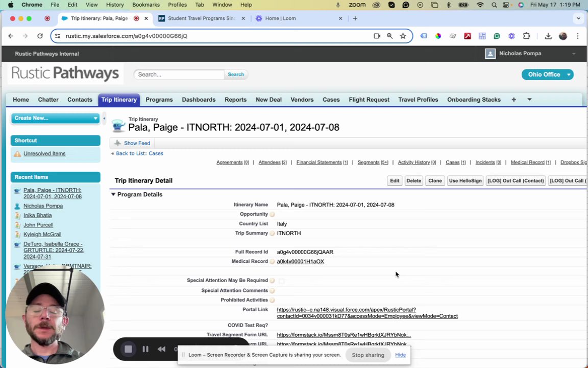Screen dimensions: 588x368
Task: Click the Loom stop recording button
Action: [128, 349]
